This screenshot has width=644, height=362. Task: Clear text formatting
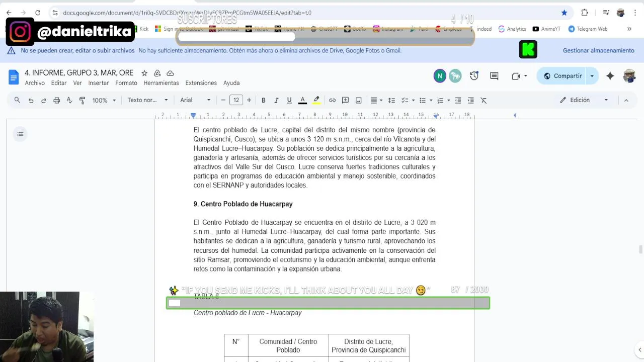tap(484, 100)
